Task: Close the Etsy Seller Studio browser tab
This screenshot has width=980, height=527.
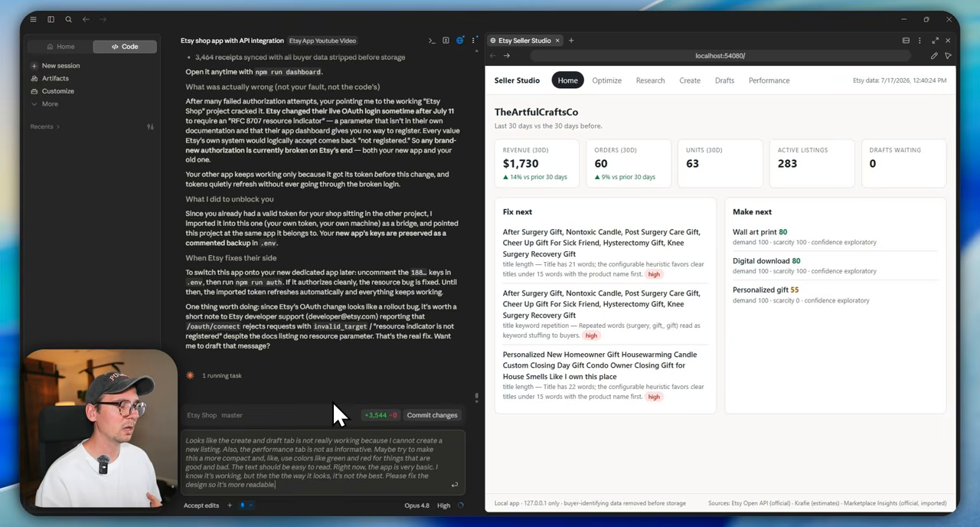Action: [557, 41]
